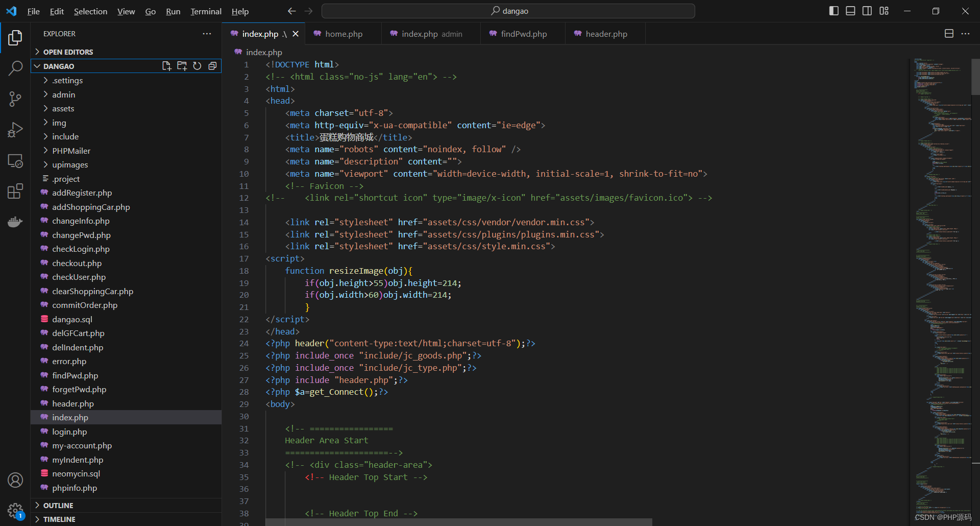Open editor more actions menu

tap(965, 34)
